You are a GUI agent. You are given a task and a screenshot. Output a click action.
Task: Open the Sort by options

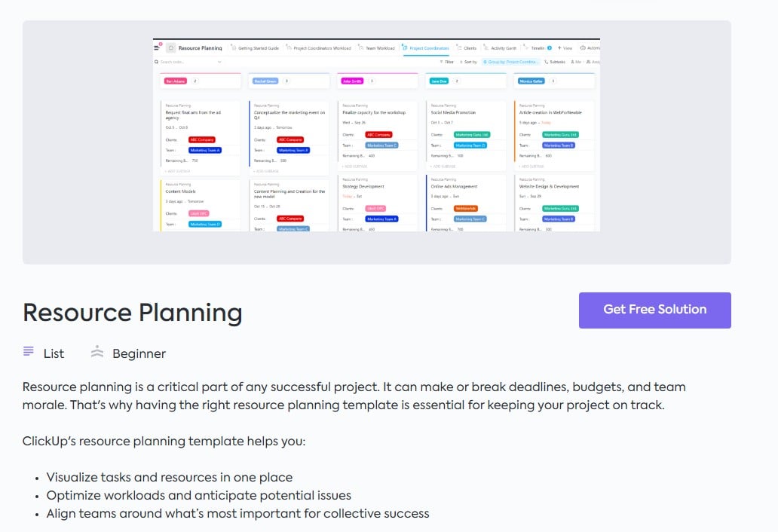click(x=467, y=62)
